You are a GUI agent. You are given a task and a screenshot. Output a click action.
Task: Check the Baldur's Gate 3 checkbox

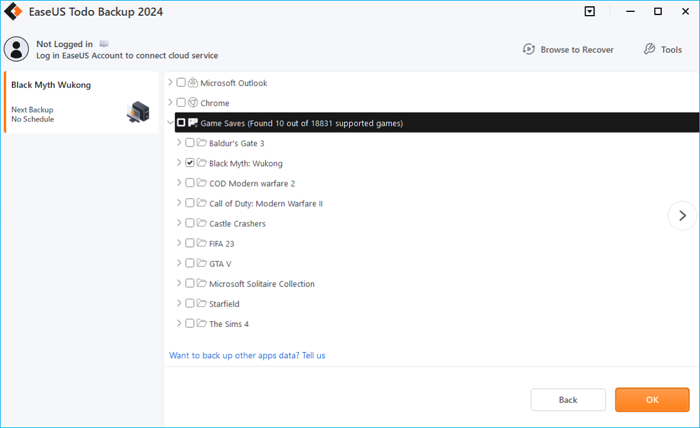pyautogui.click(x=190, y=143)
